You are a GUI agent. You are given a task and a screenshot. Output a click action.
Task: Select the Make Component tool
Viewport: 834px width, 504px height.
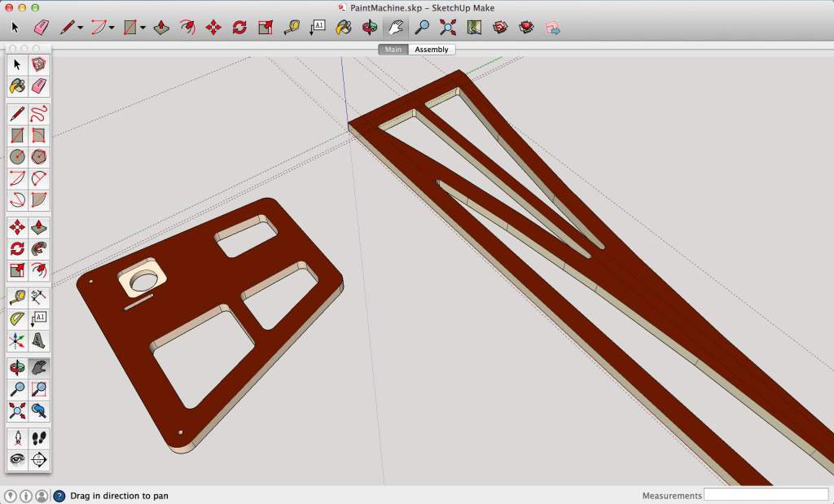click(x=38, y=64)
